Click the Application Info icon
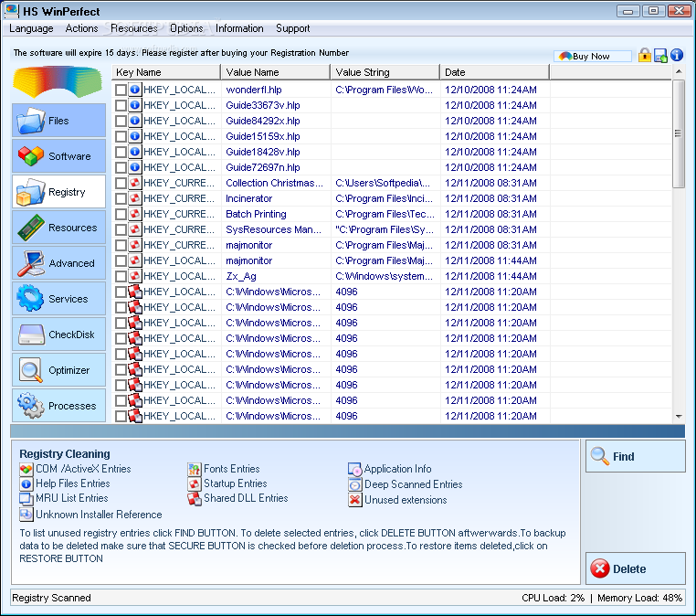 (354, 469)
